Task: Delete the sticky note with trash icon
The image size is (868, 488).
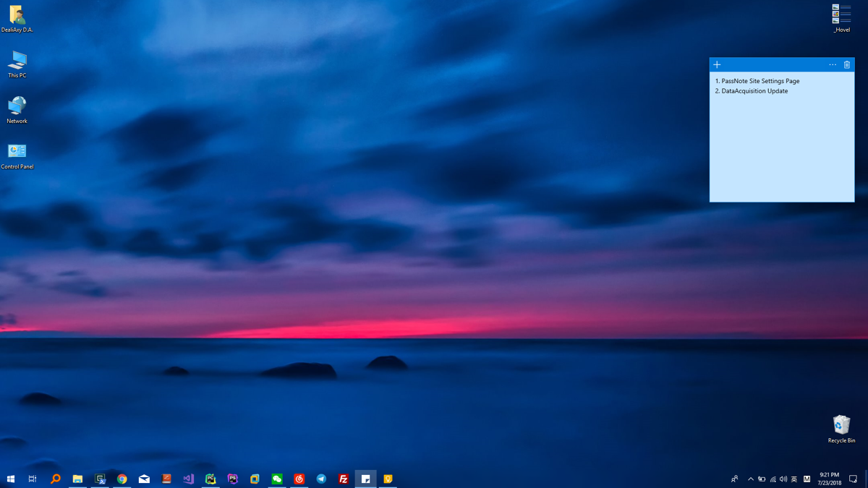Action: [847, 65]
